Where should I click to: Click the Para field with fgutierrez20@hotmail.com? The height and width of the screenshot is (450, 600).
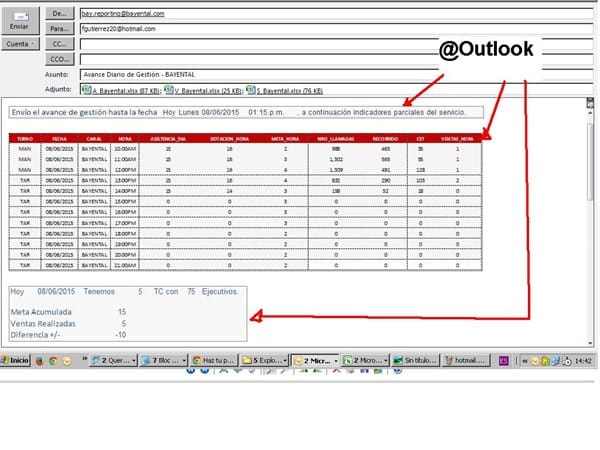tap(337, 29)
